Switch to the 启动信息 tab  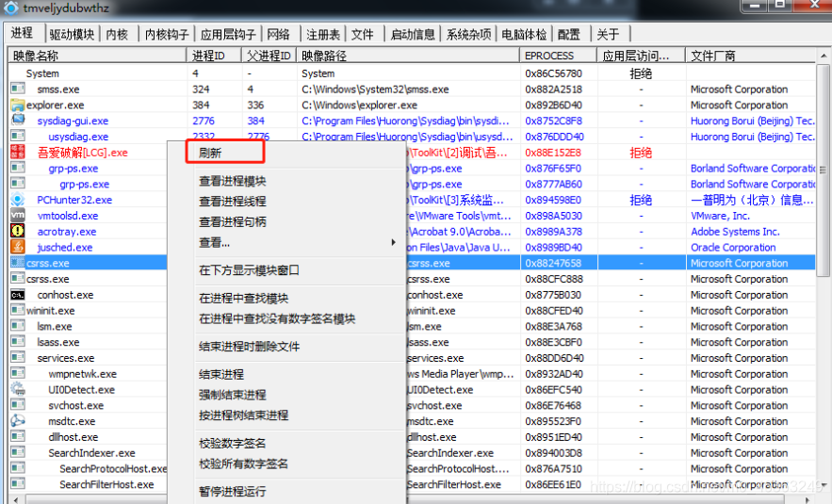click(x=413, y=35)
